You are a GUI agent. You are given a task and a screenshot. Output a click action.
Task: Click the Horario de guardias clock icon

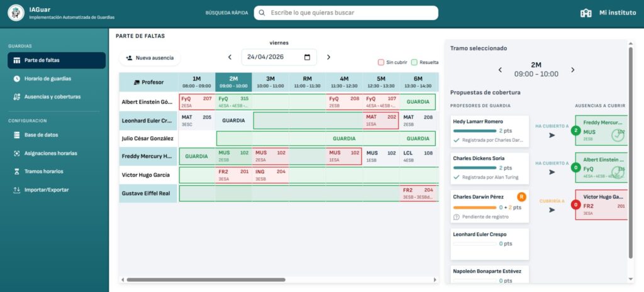pos(17,78)
